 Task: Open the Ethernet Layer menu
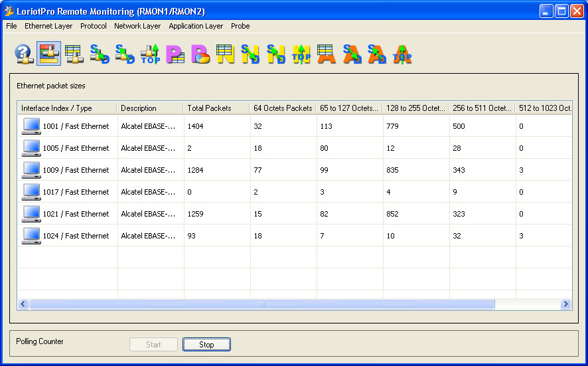(x=48, y=26)
